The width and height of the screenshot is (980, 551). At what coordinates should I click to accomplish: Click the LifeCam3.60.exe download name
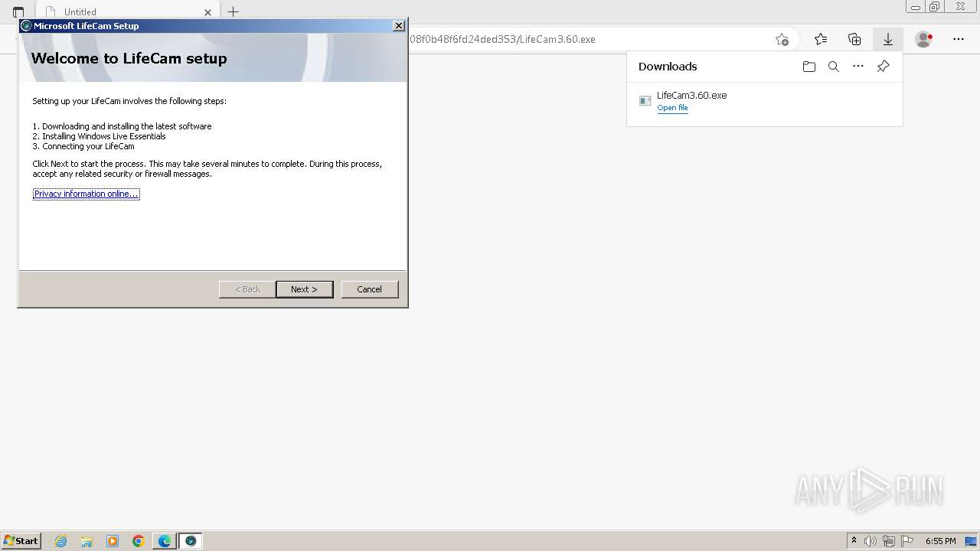tap(692, 96)
